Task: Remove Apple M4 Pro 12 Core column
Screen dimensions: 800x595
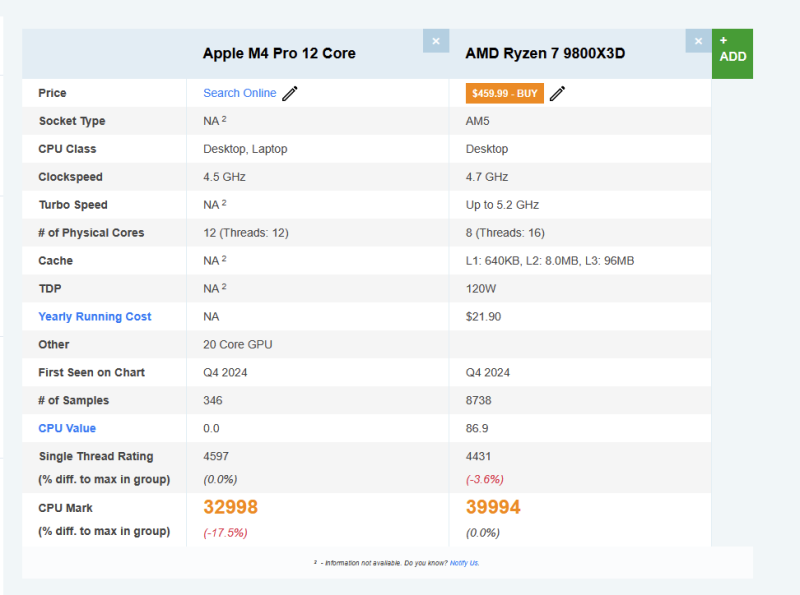Action: tap(436, 41)
